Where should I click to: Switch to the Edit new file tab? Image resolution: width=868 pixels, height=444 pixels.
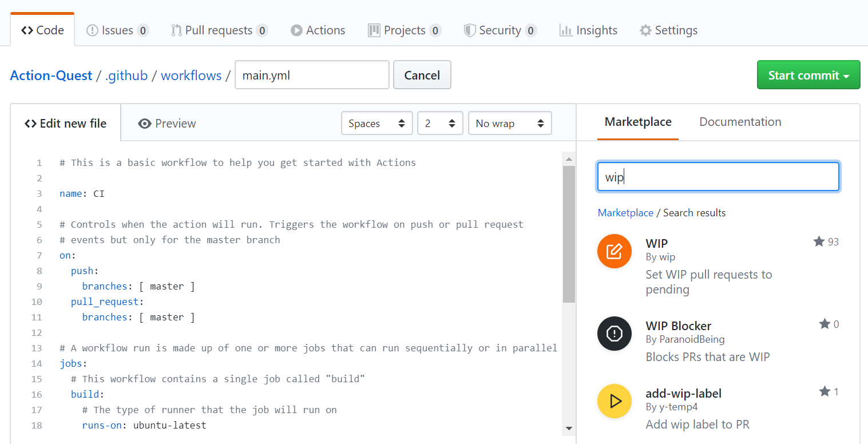pyautogui.click(x=65, y=123)
